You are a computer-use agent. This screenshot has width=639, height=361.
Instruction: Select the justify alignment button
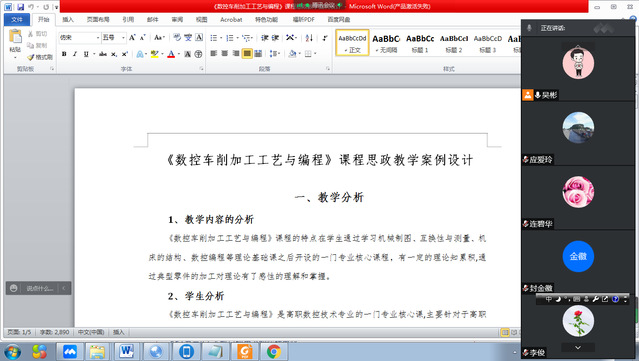[247, 53]
